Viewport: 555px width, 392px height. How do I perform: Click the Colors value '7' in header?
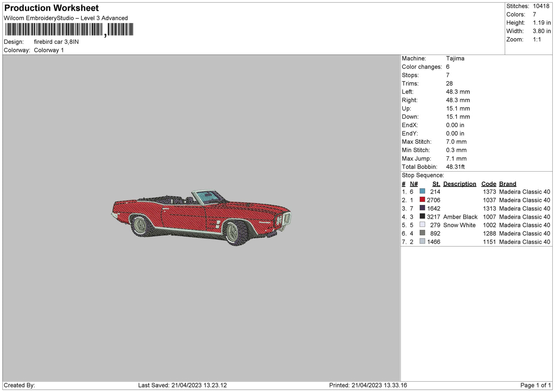click(534, 15)
